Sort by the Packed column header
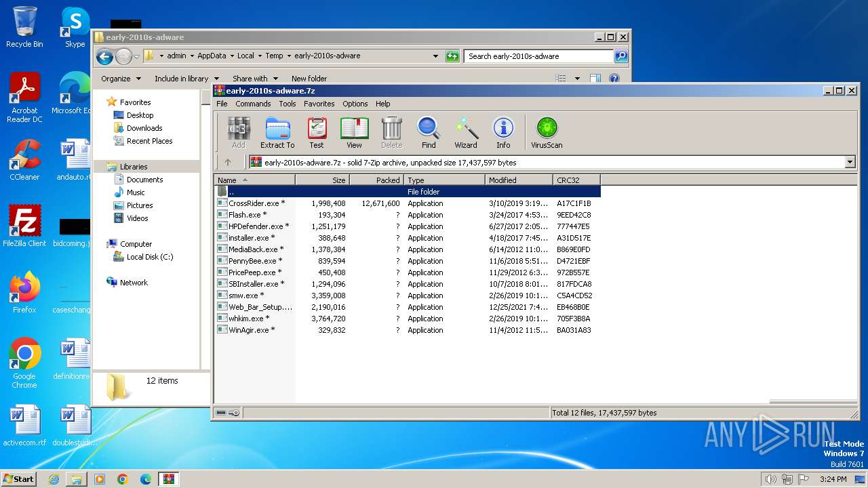This screenshot has width=868, height=488. [377, 180]
